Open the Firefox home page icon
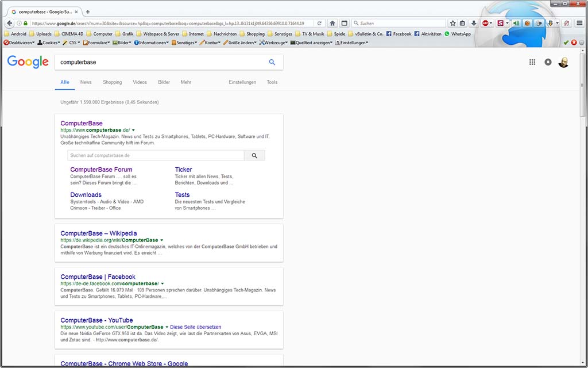Image resolution: width=588 pixels, height=368 pixels. [x=332, y=23]
